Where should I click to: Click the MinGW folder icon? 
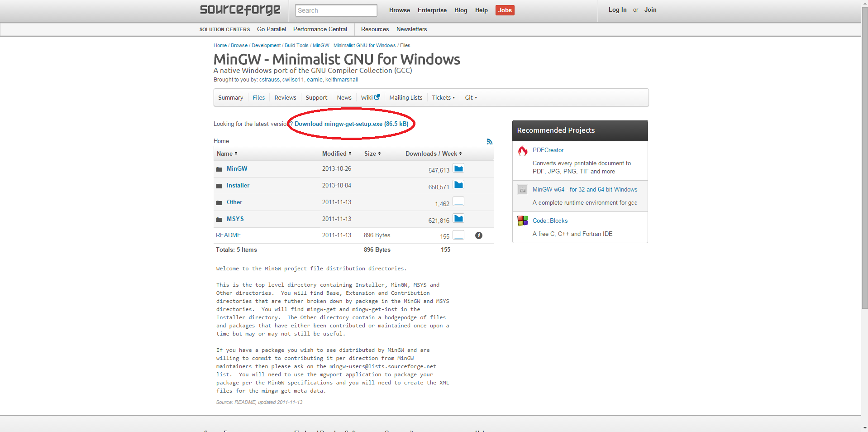(219, 169)
